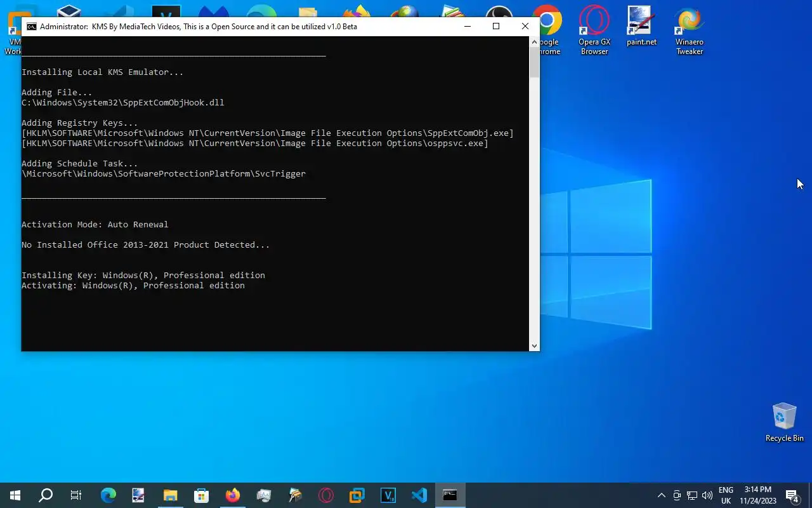Image resolution: width=812 pixels, height=508 pixels.
Task: Click the osppsvc.exe registry key line
Action: click(x=255, y=144)
